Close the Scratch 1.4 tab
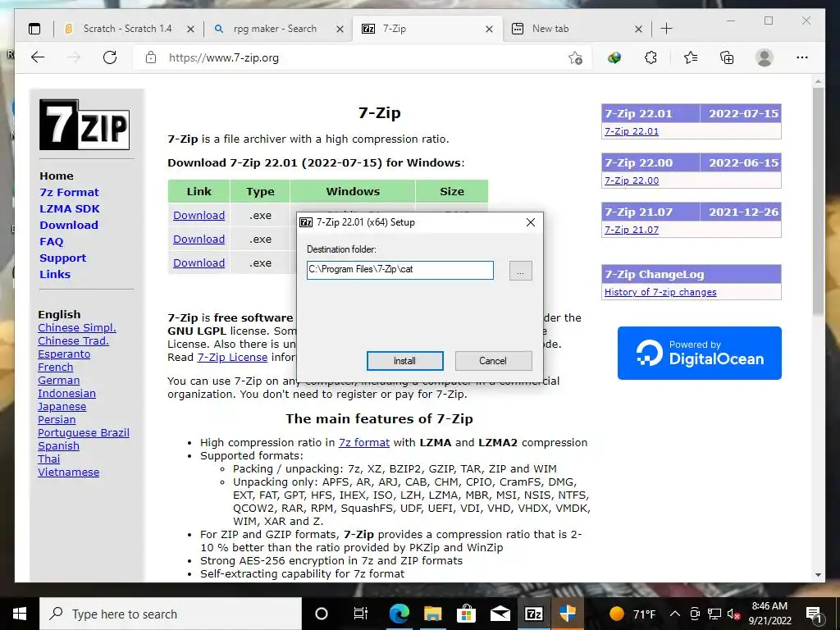 pyautogui.click(x=190, y=29)
